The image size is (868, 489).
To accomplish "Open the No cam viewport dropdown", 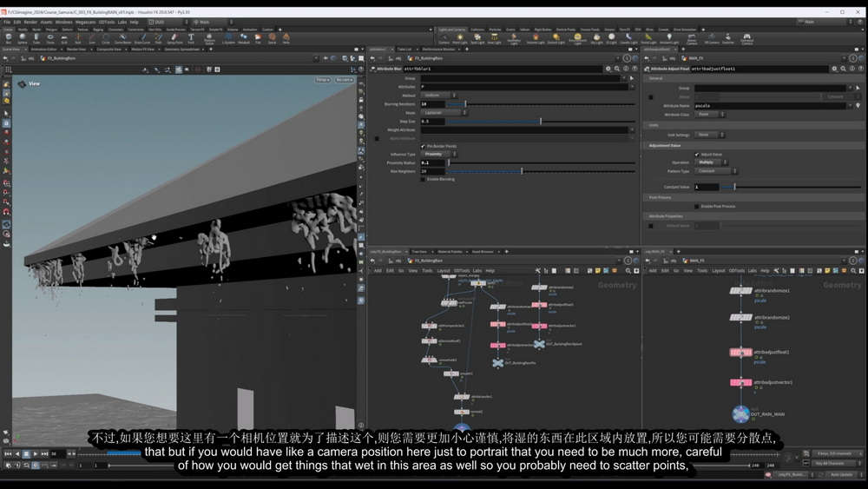I will coord(344,80).
